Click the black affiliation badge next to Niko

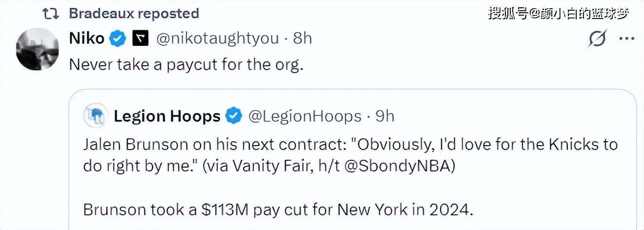pyautogui.click(x=140, y=38)
